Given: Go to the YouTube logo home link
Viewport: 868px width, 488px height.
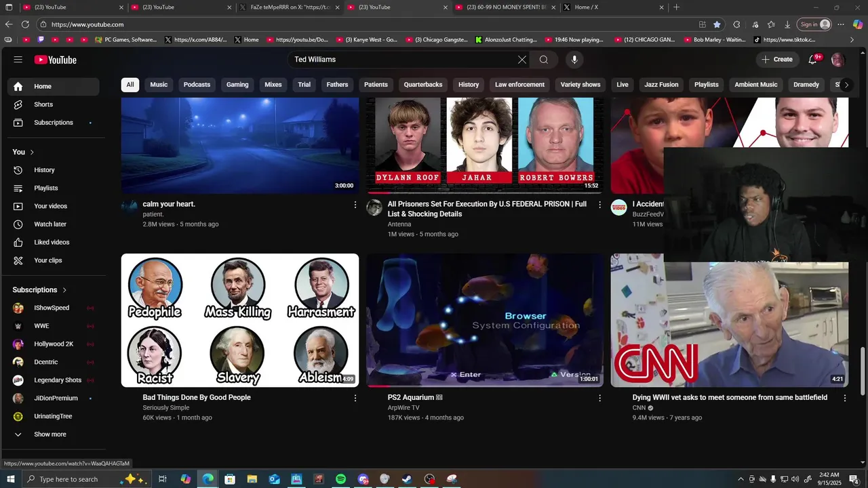Looking at the screenshot, I should pyautogui.click(x=56, y=60).
